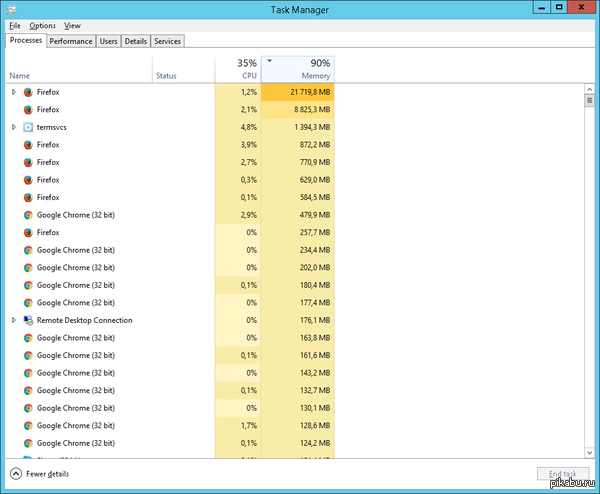Click Chrome icon in 143,2 MB row
The image size is (600, 494).
[28, 373]
